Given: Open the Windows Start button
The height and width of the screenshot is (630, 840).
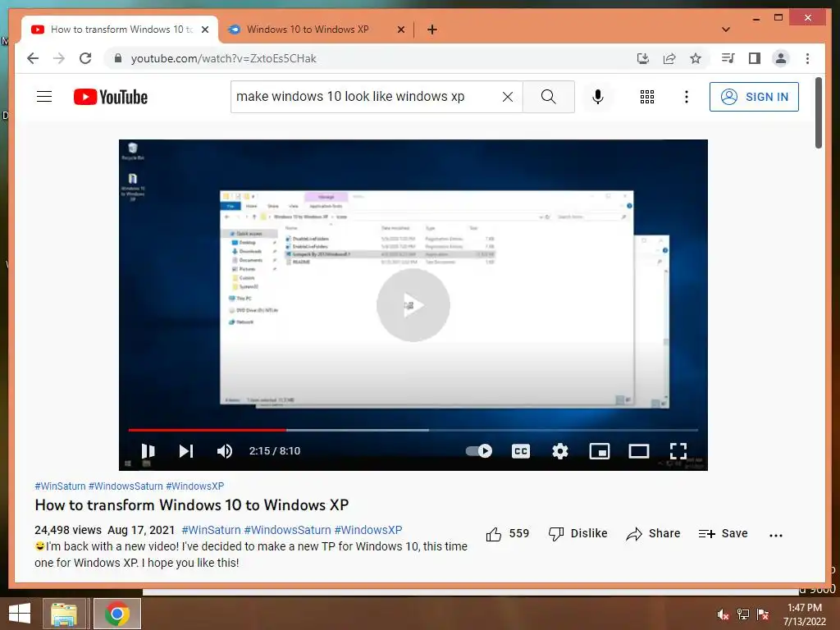Looking at the screenshot, I should tap(20, 614).
